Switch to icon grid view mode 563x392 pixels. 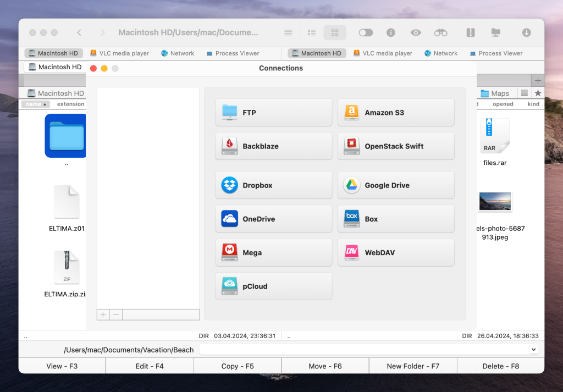tap(335, 33)
